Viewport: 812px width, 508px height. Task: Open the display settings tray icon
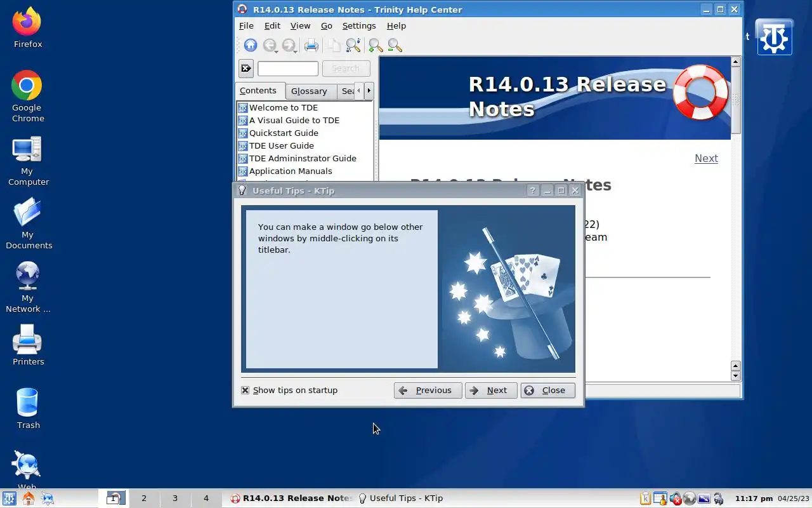click(x=704, y=498)
